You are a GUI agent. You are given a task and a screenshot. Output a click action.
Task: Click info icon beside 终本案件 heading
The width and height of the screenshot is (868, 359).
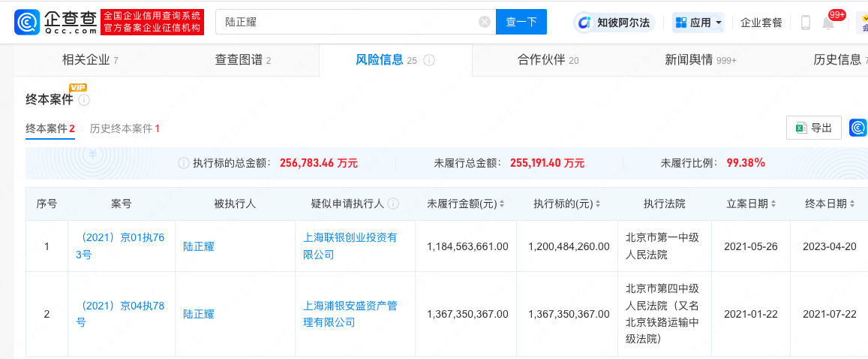coord(84,100)
